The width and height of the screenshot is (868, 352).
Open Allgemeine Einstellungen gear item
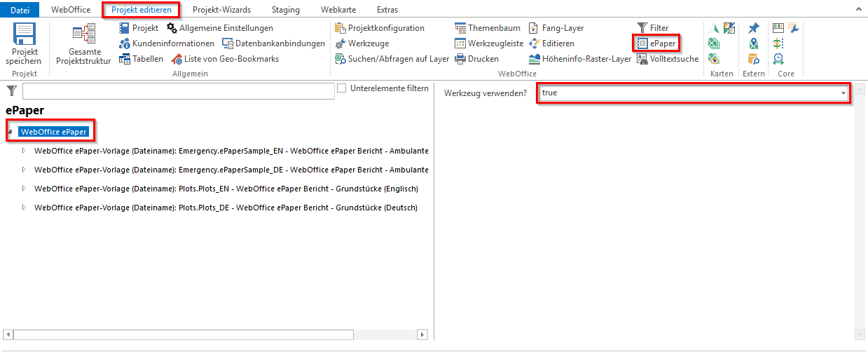coord(220,28)
